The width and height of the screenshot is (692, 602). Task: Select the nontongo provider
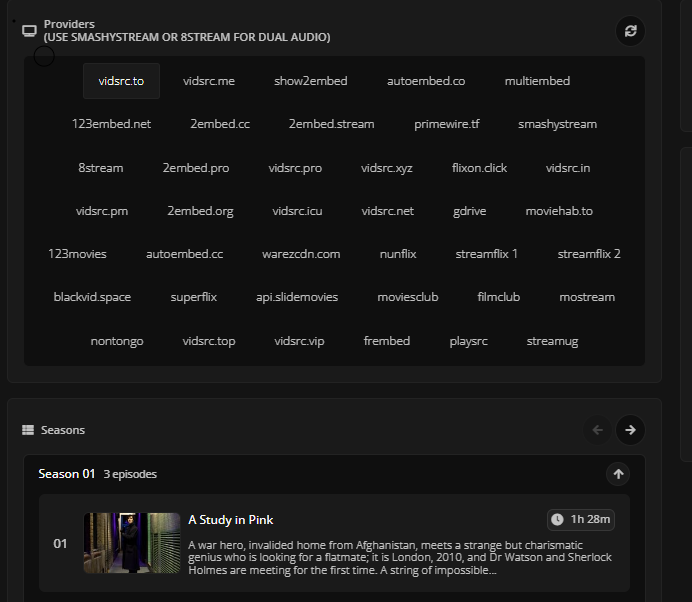coord(117,341)
